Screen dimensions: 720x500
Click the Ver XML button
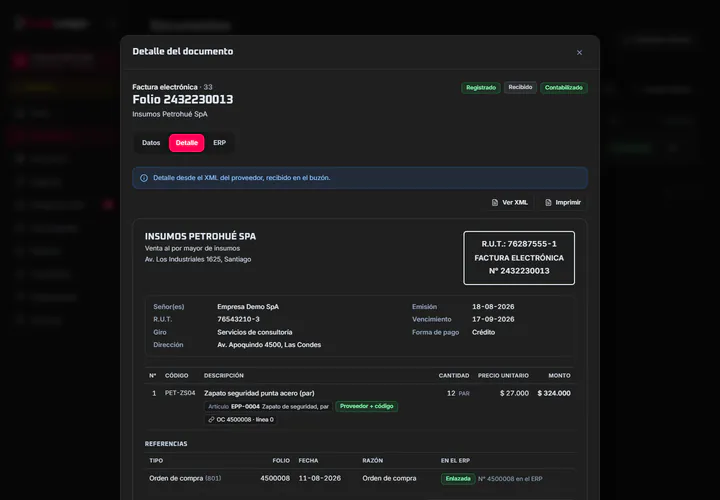coord(509,202)
